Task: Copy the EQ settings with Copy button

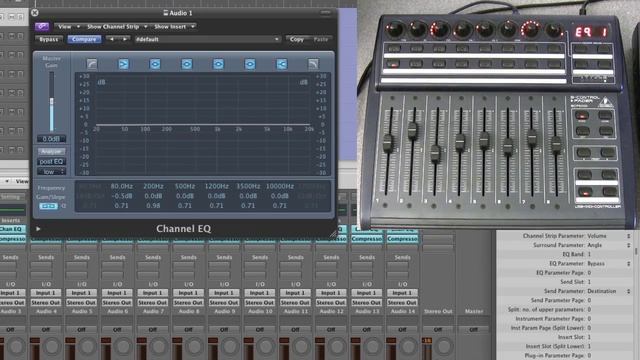Action: tap(297, 39)
